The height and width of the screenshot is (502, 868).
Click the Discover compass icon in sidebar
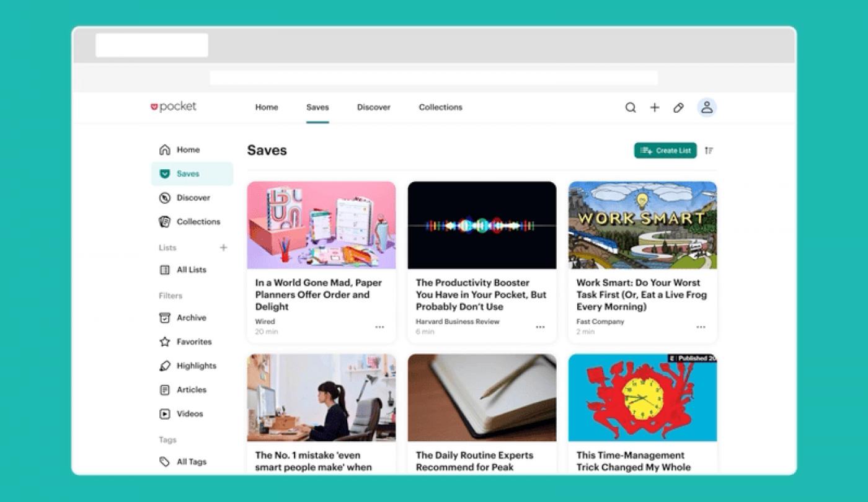point(164,198)
